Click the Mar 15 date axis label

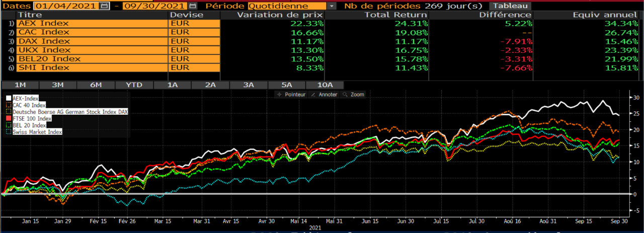coord(162,221)
